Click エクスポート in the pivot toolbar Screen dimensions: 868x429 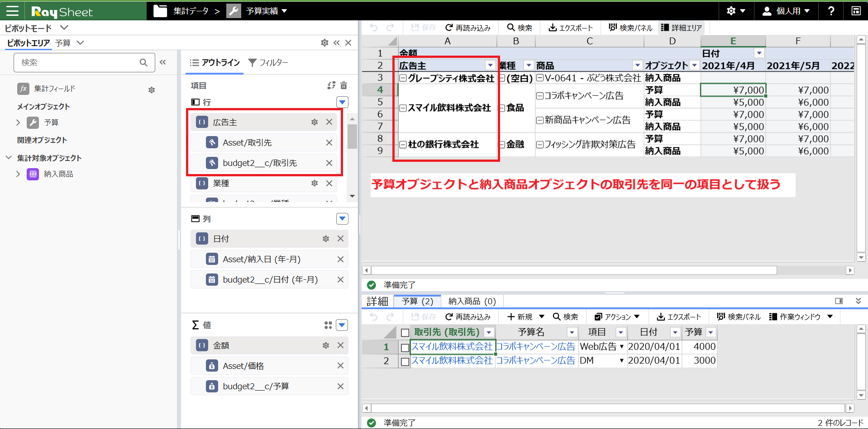click(571, 28)
